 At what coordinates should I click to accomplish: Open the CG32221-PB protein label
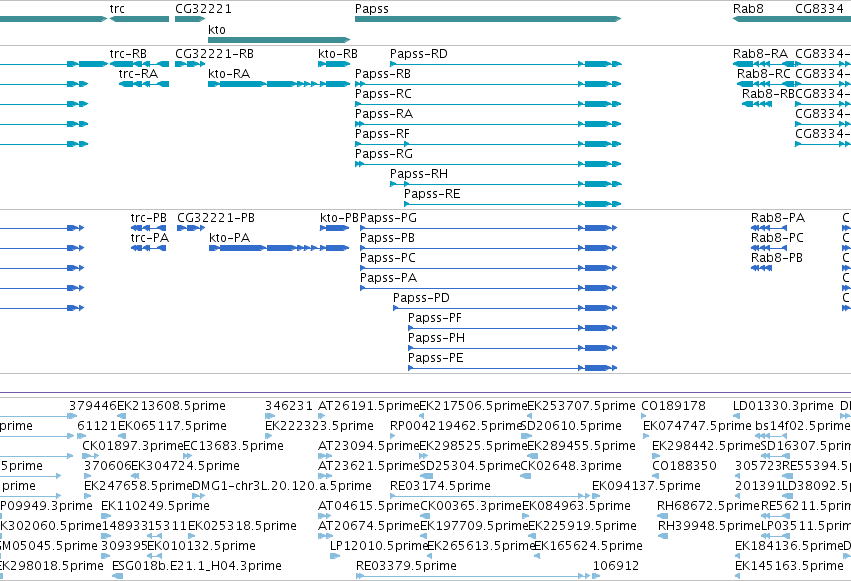point(215,218)
